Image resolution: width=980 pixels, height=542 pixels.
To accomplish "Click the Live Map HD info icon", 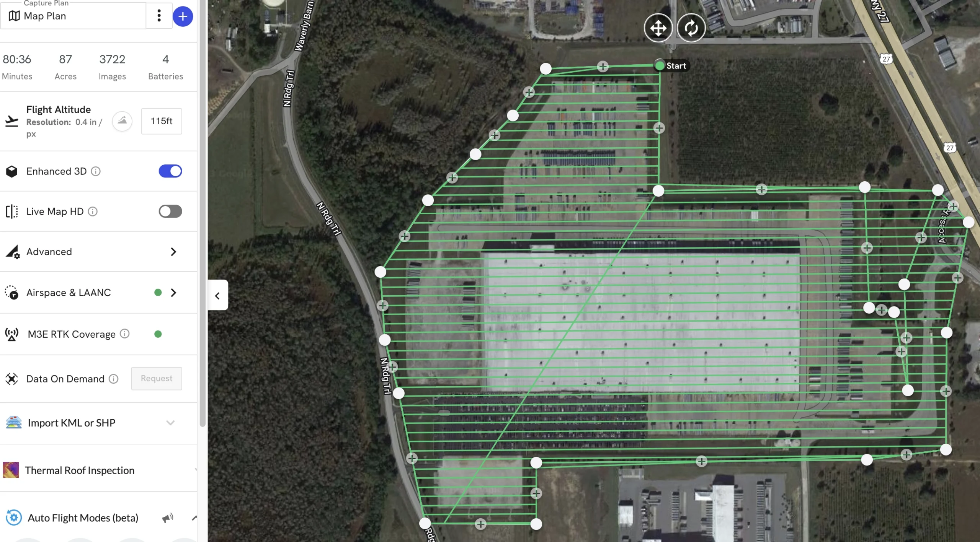I will click(x=93, y=212).
